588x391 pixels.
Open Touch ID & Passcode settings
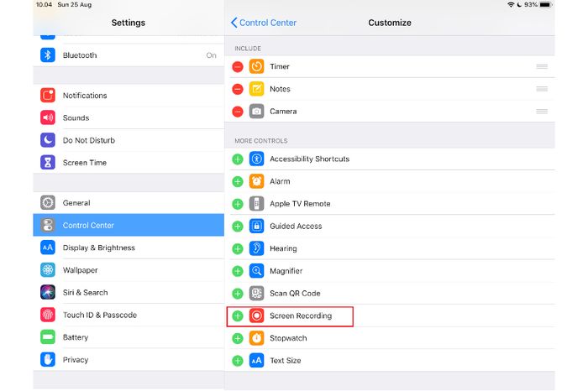(129, 315)
